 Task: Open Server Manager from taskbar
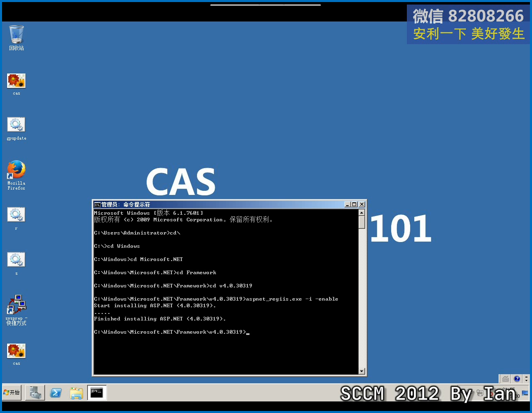(x=35, y=393)
